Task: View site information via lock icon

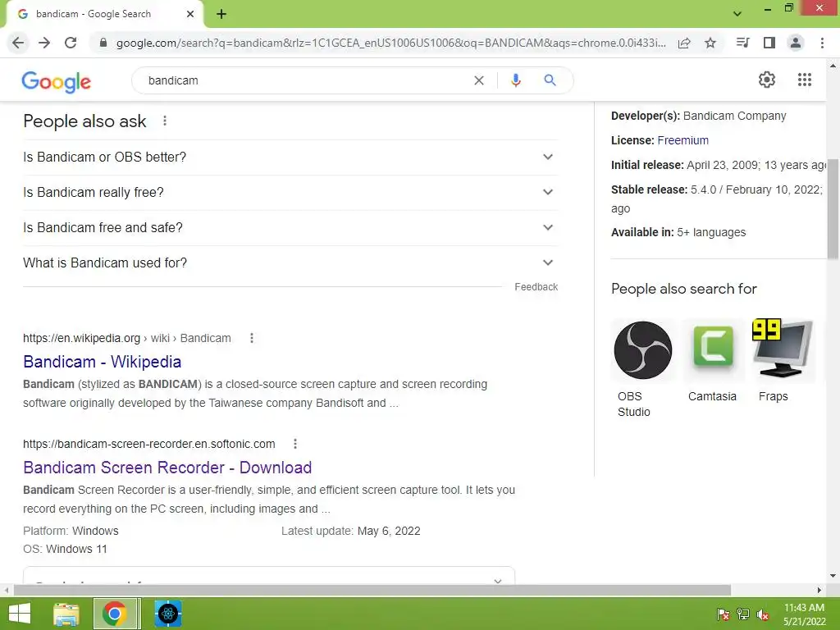Action: coord(103,43)
